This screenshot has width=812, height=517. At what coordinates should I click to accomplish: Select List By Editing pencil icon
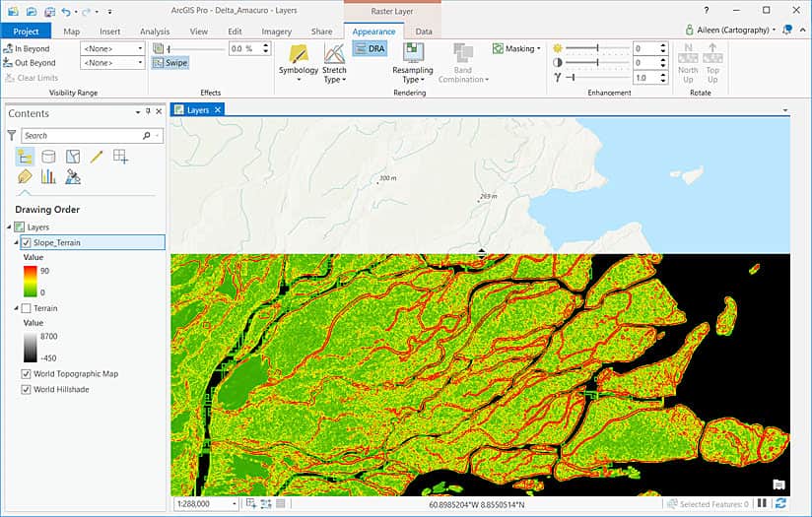tap(97, 157)
